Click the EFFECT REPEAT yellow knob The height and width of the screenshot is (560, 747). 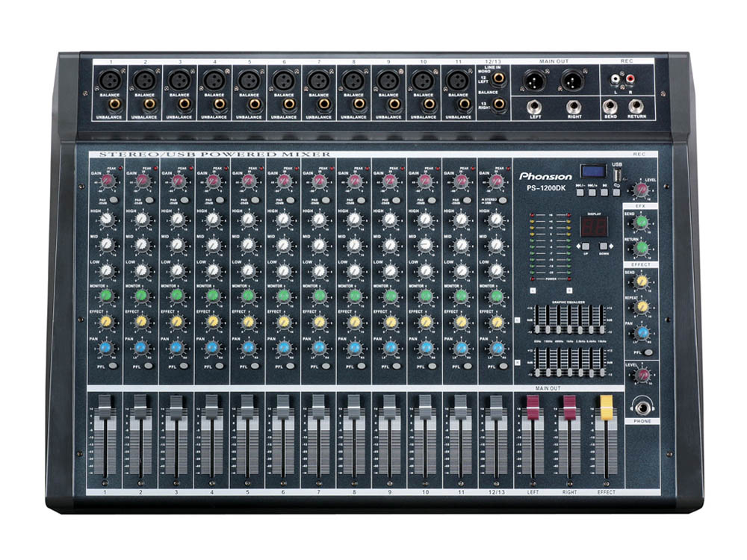(642, 306)
